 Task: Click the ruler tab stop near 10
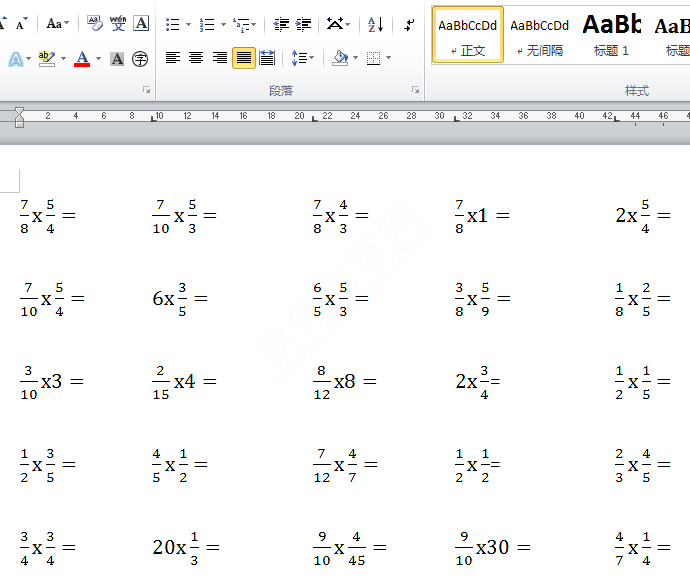pos(154,119)
